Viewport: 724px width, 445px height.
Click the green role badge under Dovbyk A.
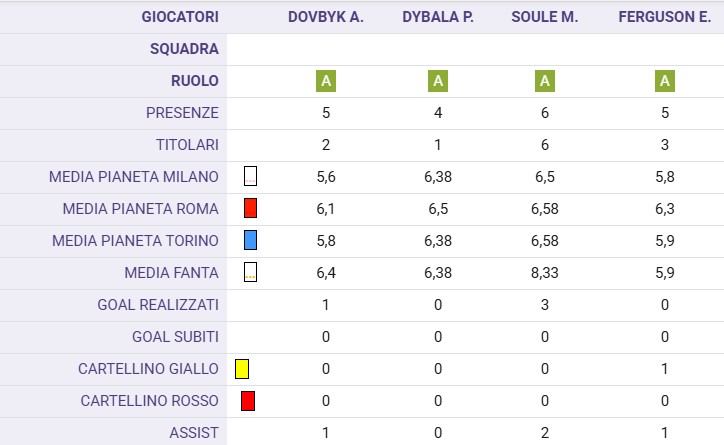pos(326,81)
